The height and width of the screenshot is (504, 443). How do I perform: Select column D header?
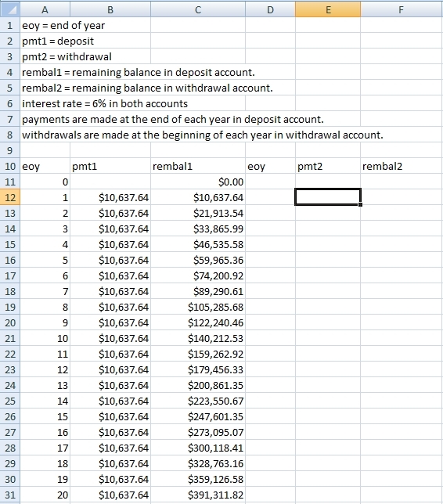click(x=270, y=9)
